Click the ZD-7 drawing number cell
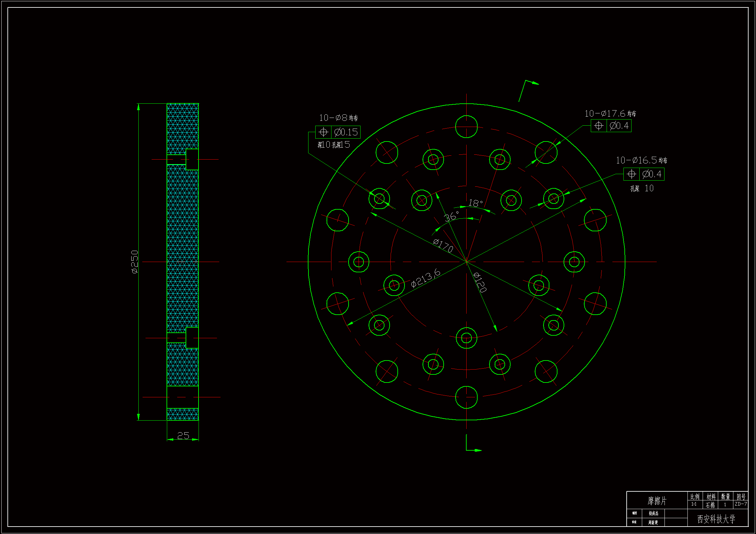 (740, 504)
